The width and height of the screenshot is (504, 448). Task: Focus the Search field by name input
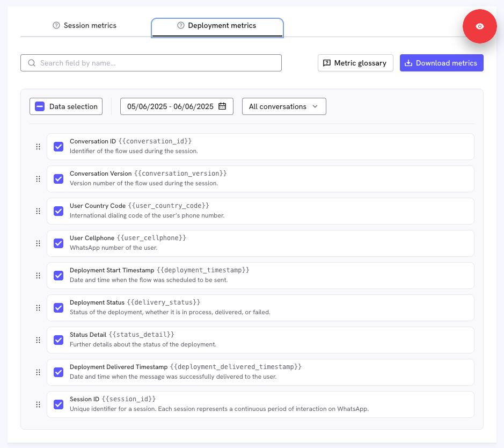151,63
